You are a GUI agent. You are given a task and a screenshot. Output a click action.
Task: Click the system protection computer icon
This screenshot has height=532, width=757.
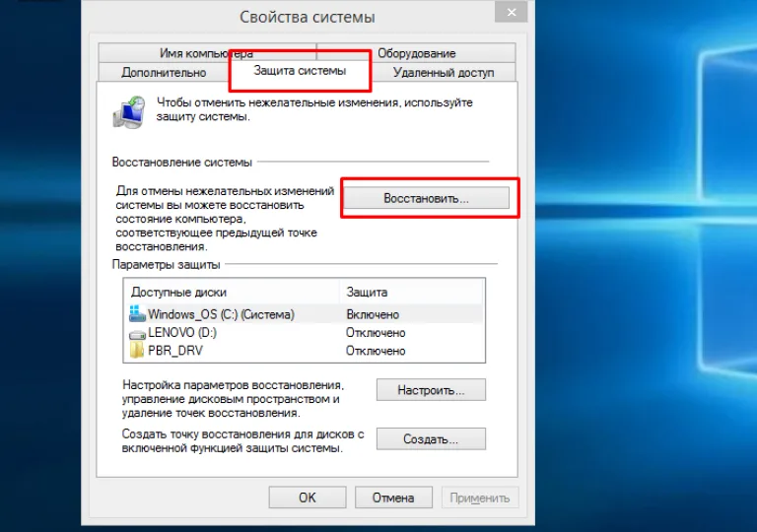tap(129, 112)
